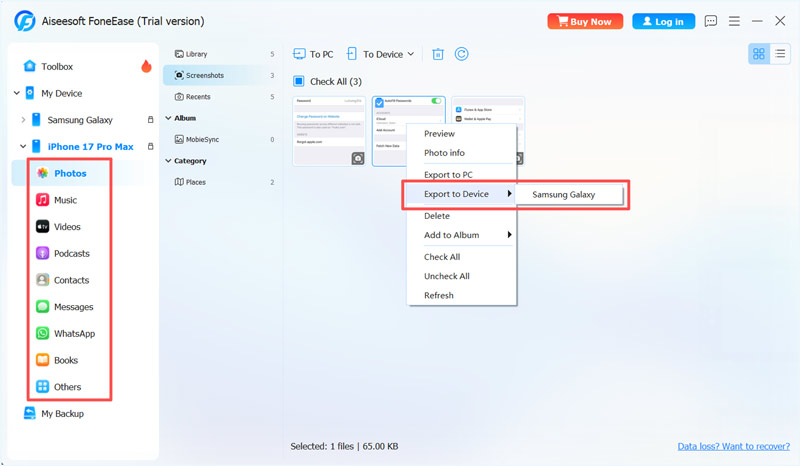This screenshot has width=800, height=466.
Task: Select the Samsung Galaxy device icon
Action: coord(36,119)
